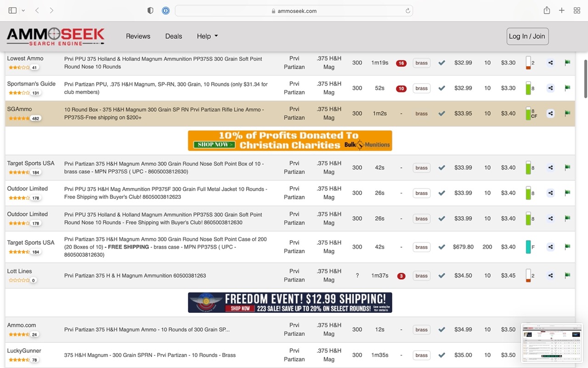The image size is (588, 368).
Task: Open the SGAmmo 10 Round Box listing description
Action: 164,114
